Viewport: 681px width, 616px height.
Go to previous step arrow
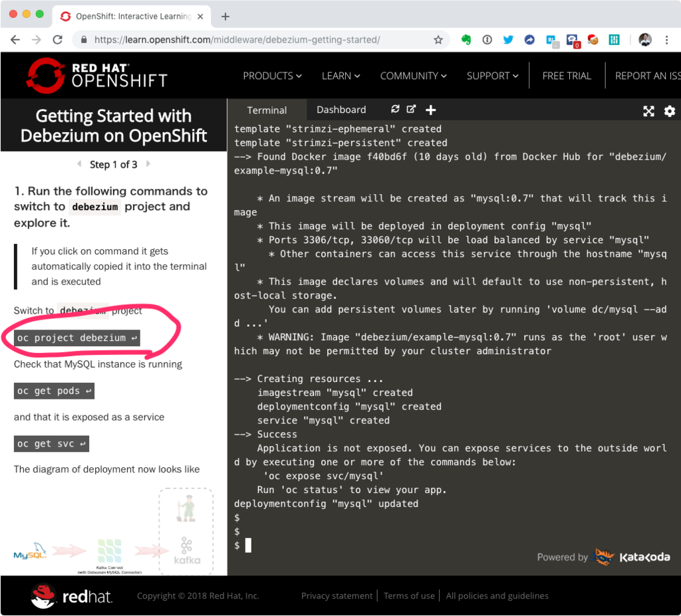(79, 164)
